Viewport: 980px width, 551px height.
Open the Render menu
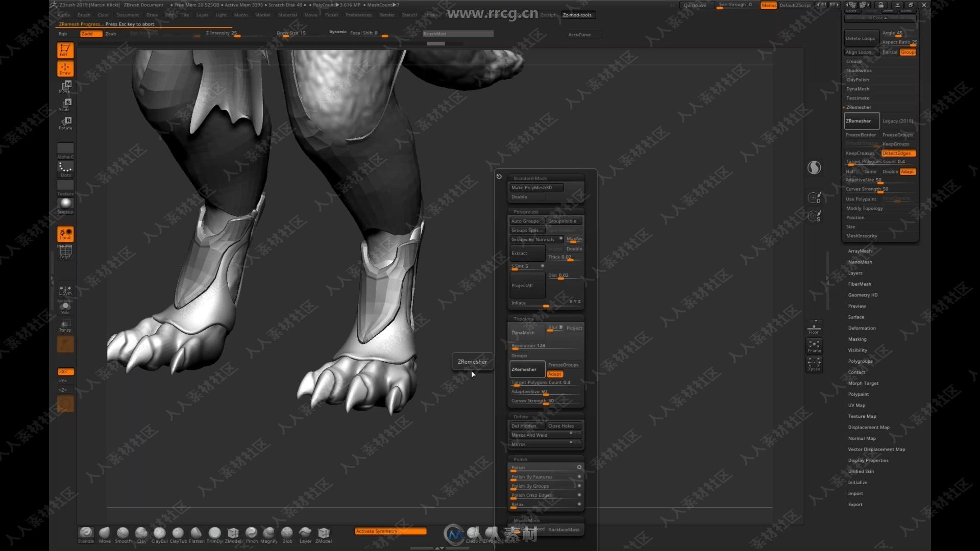pyautogui.click(x=387, y=15)
